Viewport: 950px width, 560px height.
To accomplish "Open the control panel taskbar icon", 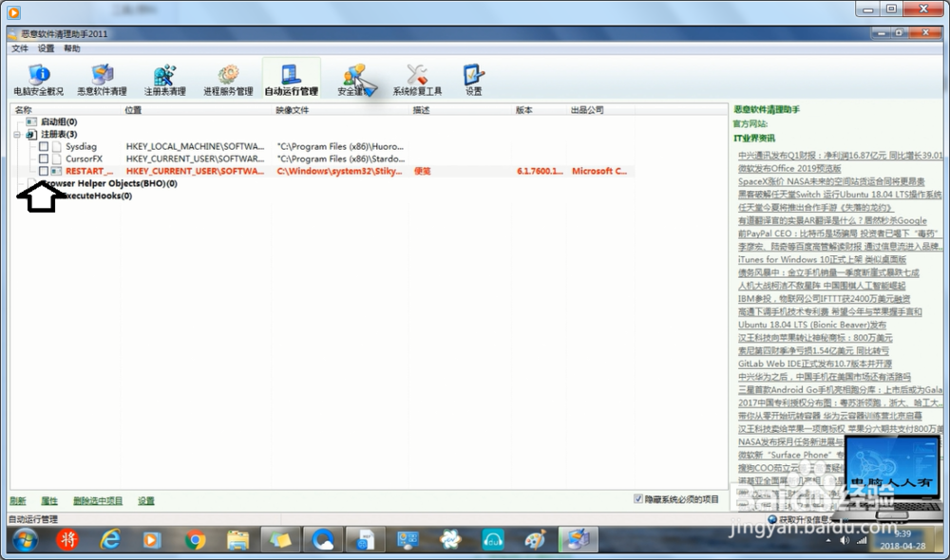I will pyautogui.click(x=408, y=539).
